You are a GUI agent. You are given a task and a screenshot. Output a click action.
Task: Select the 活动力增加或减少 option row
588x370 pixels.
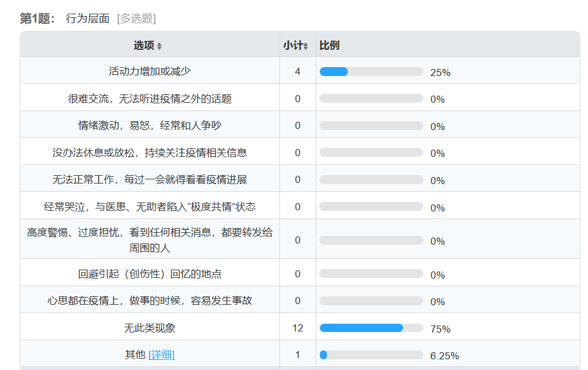150,71
